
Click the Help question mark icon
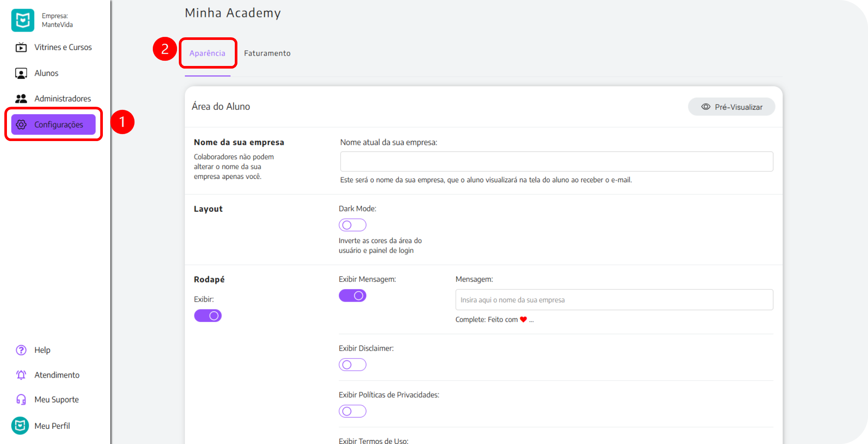click(x=21, y=350)
